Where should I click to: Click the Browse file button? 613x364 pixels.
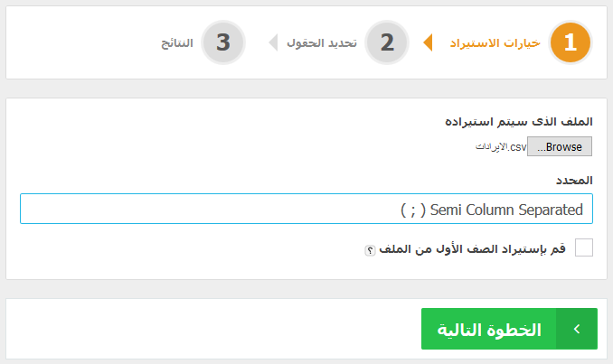(560, 146)
